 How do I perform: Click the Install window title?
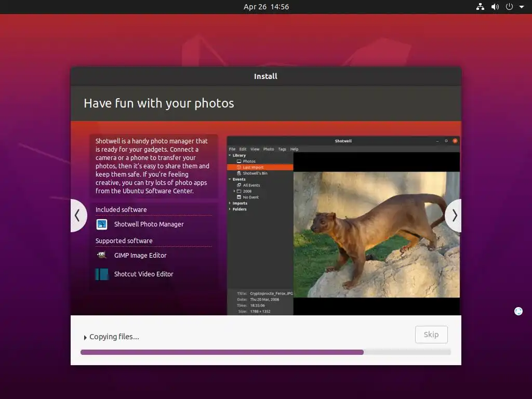pos(265,76)
